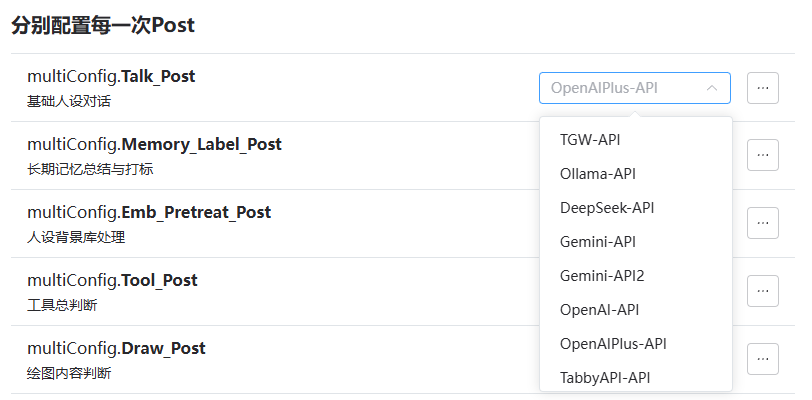Pick OpenAIPlus-API in the dropdown list
The height and width of the screenshot is (400, 812).
click(x=613, y=344)
